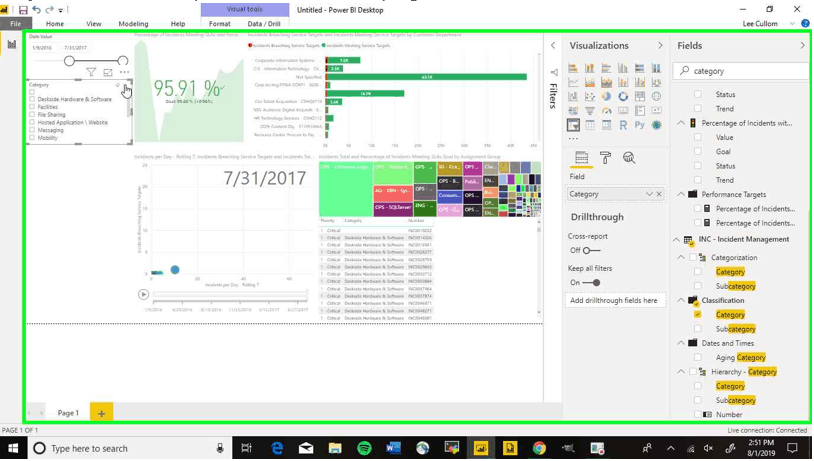
Task: Collapse INC - Incident Management table
Action: 675,239
